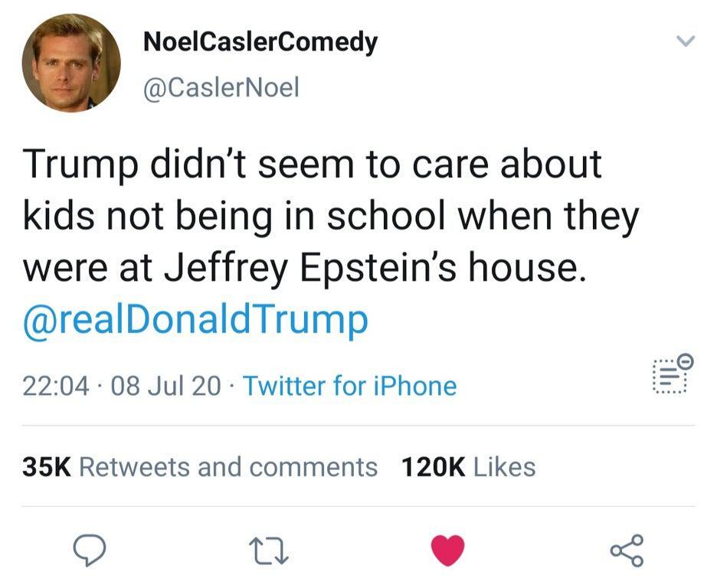Open the share icon for this tweet
This screenshot has height=588, width=717.
(x=627, y=550)
